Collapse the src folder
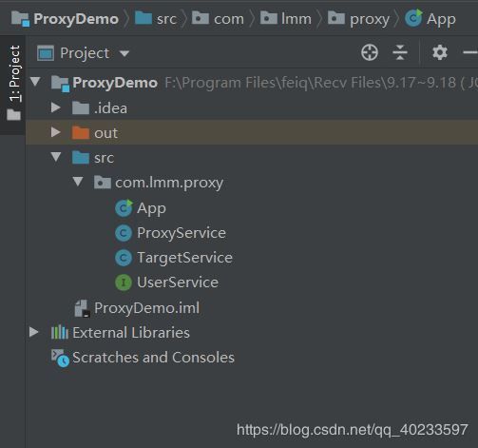Image resolution: width=478 pixels, height=448 pixels. (x=56, y=157)
